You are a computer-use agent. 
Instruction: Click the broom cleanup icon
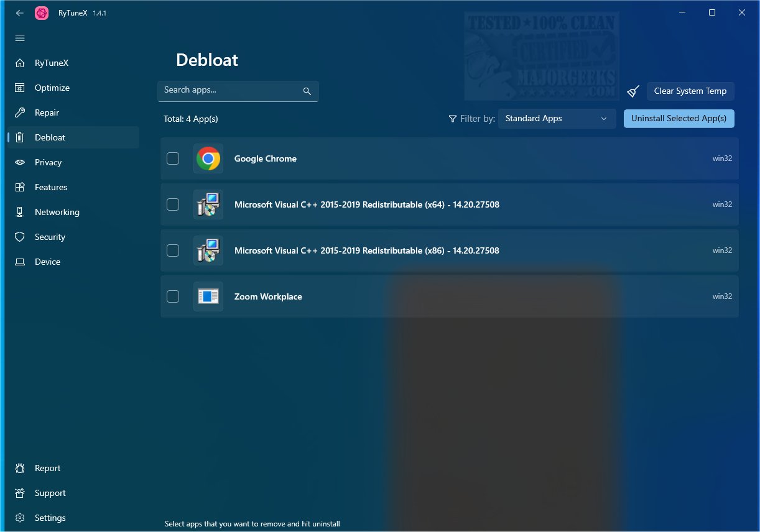coord(633,91)
